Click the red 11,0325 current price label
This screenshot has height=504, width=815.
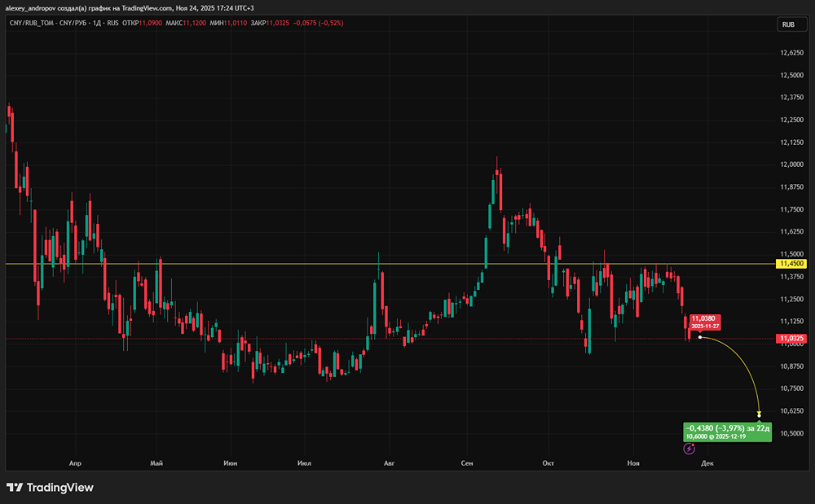pyautogui.click(x=791, y=338)
